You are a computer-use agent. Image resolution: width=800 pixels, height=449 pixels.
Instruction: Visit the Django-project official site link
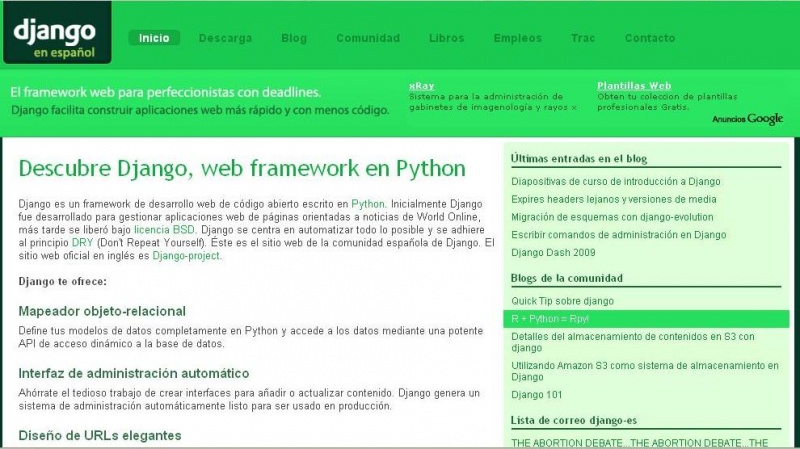pyautogui.click(x=186, y=255)
